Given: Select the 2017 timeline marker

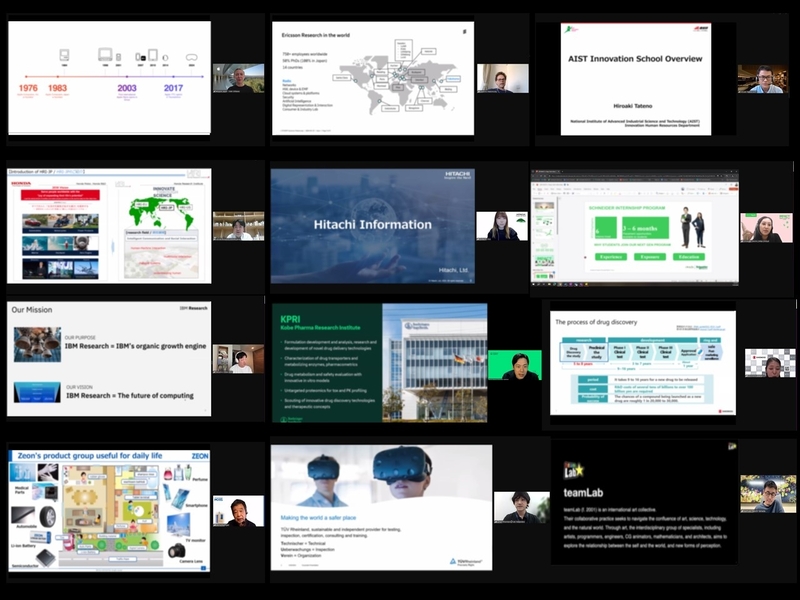Looking at the screenshot, I should pos(174,88).
